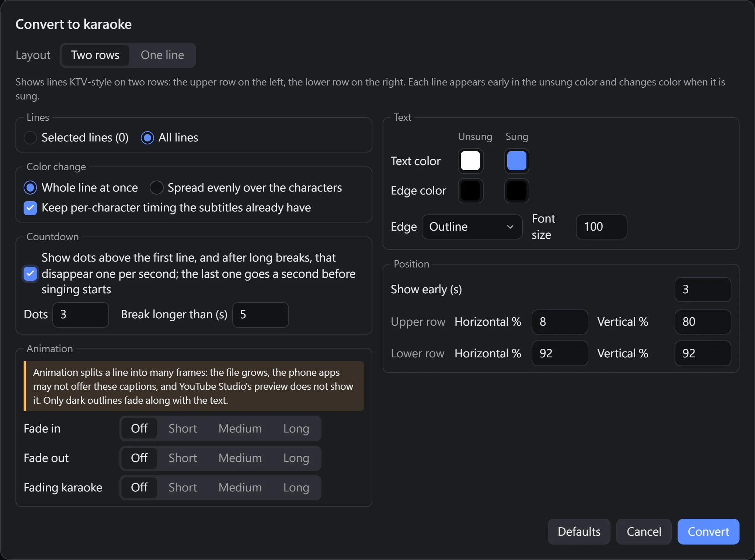
Task: Set Fade in to Short
Action: (183, 428)
